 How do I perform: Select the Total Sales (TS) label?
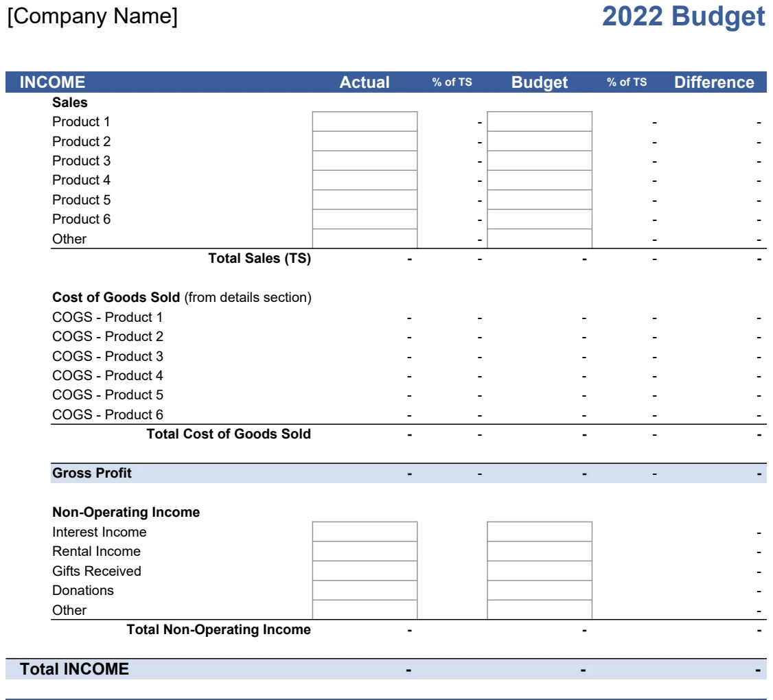[x=259, y=258]
